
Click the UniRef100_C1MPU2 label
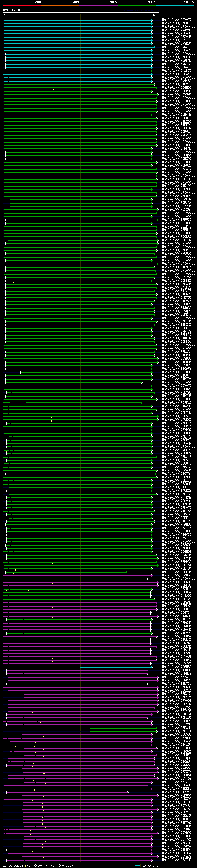tap(177, 91)
